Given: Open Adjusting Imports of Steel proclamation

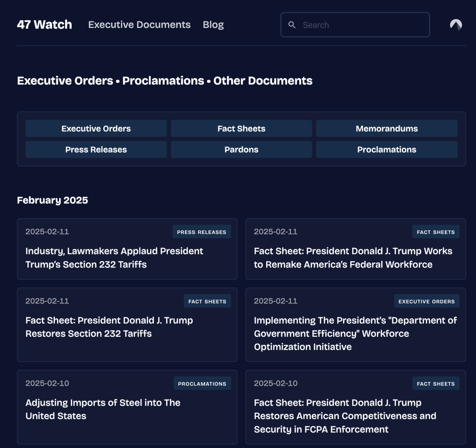Looking at the screenshot, I should [x=103, y=409].
